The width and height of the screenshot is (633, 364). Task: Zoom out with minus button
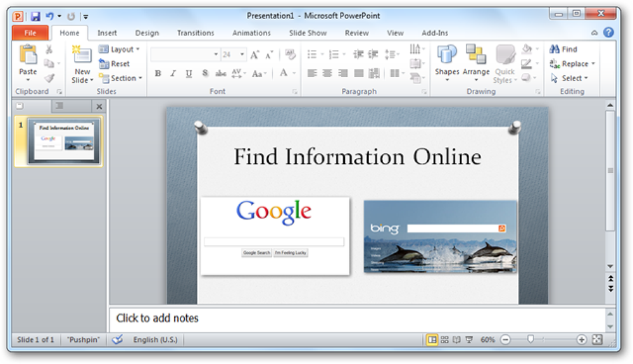(x=505, y=340)
